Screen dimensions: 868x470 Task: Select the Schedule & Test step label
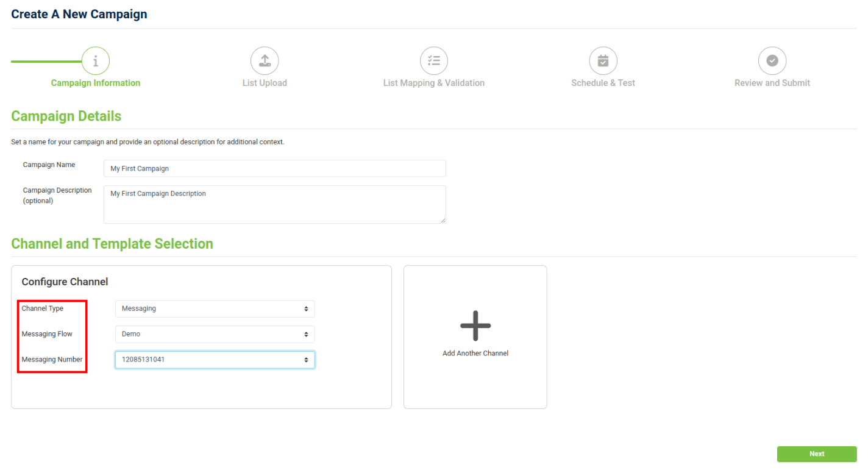click(603, 83)
